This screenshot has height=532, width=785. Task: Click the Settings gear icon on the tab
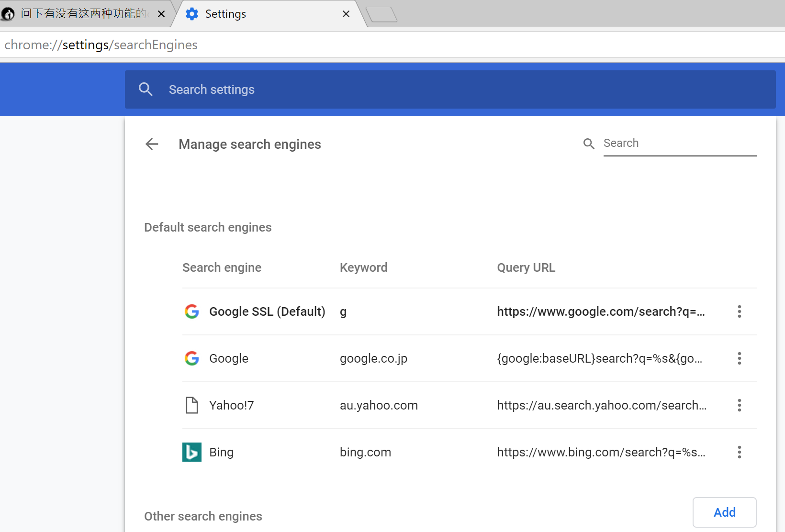click(192, 14)
